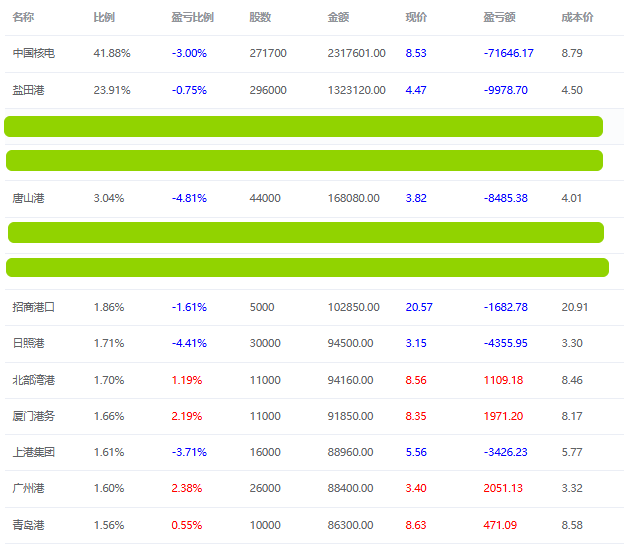Click the share count 30000
The image size is (624, 544).
tap(265, 343)
